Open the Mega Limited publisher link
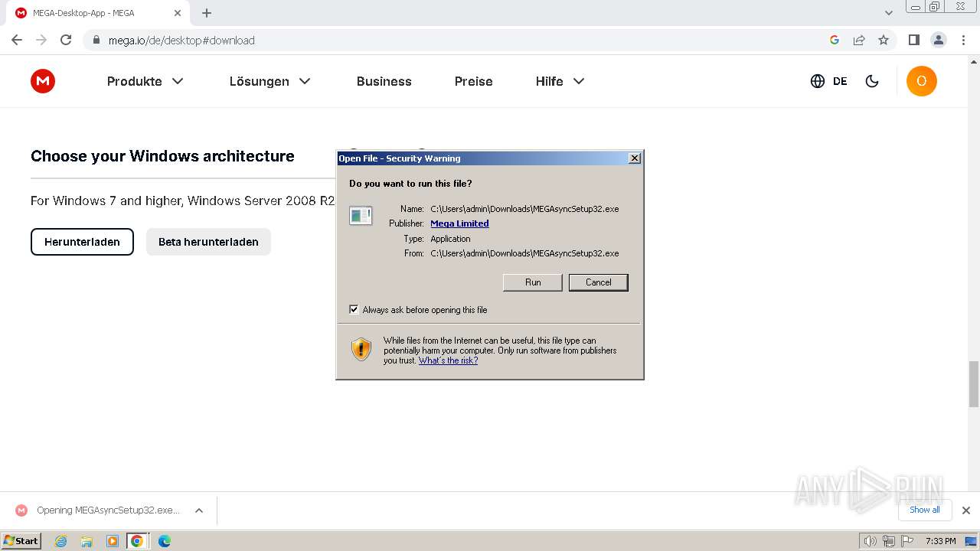This screenshot has width=980, height=551. pos(459,223)
